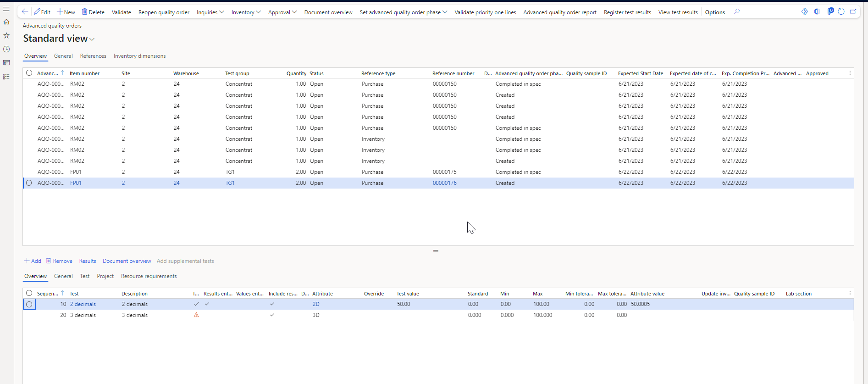Open page in new window icon
Viewport: 868px width, 384px height.
click(x=853, y=12)
